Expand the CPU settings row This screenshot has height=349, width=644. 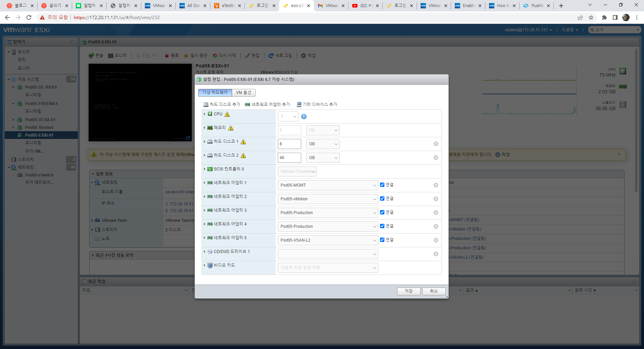[x=205, y=114]
